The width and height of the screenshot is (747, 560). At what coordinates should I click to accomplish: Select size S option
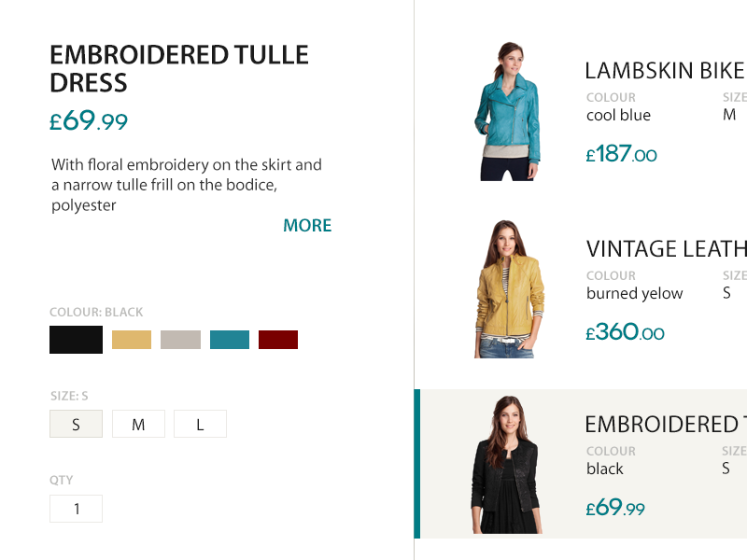click(x=76, y=425)
